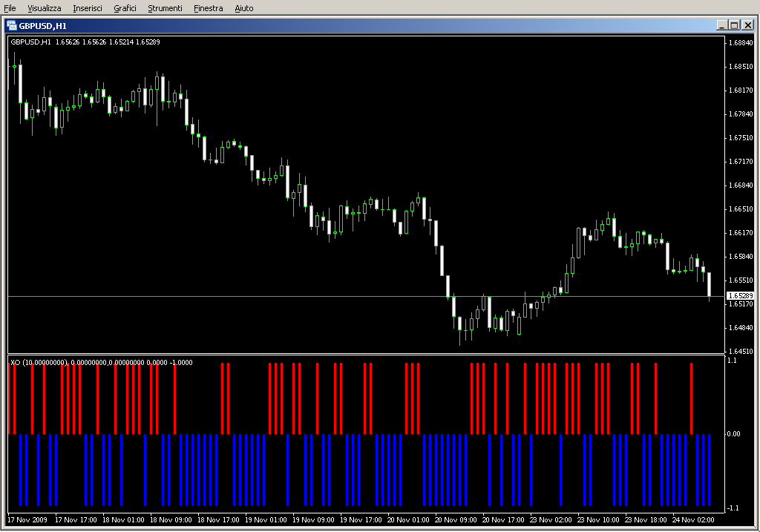Click the 18 Nov 09:00 time label

(x=171, y=520)
